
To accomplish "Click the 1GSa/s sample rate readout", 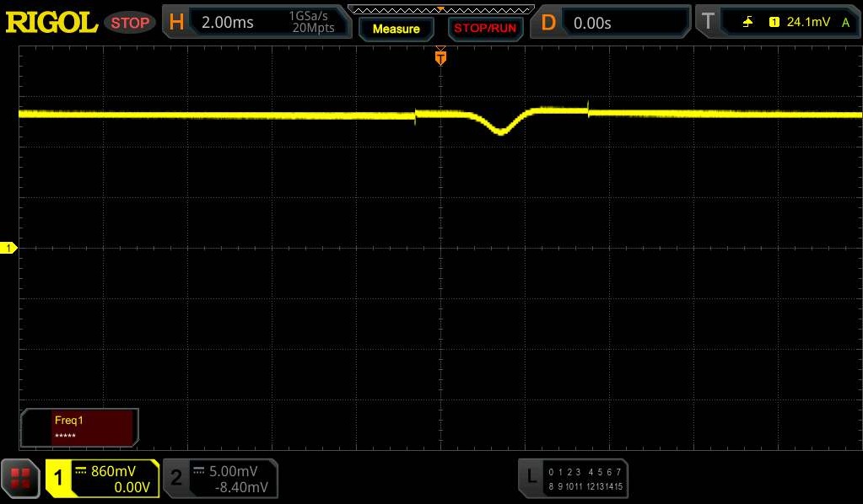I will point(308,16).
